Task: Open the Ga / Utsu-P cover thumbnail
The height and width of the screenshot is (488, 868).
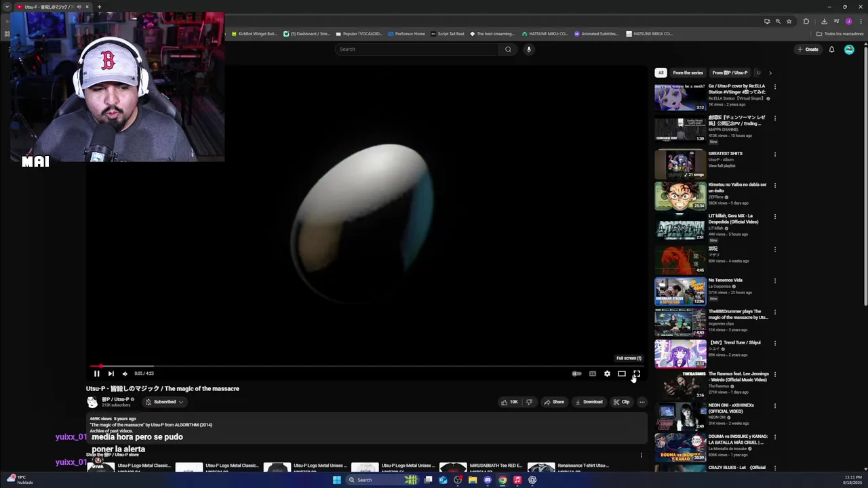Action: [679, 97]
